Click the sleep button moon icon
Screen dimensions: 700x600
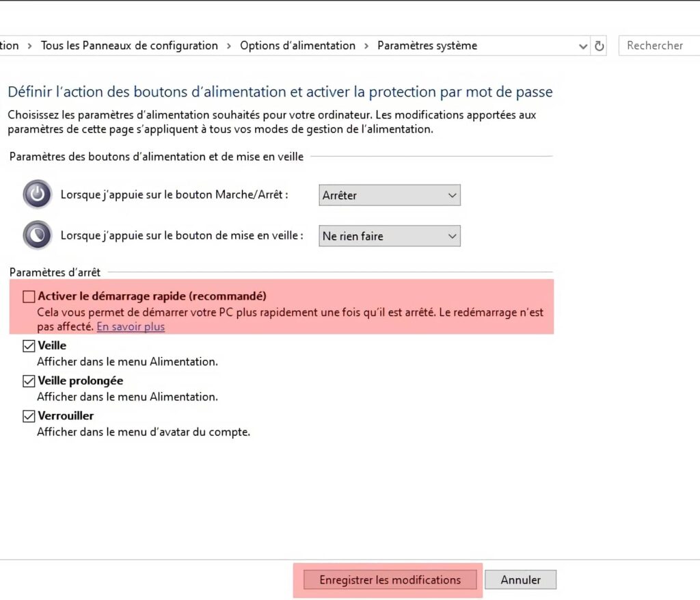(37, 235)
